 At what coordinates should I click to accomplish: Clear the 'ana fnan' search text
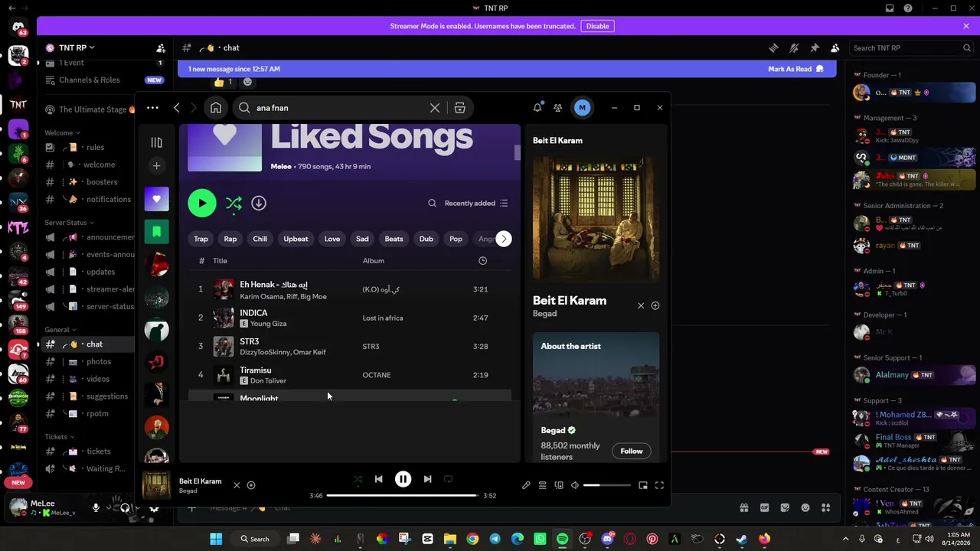coord(435,108)
